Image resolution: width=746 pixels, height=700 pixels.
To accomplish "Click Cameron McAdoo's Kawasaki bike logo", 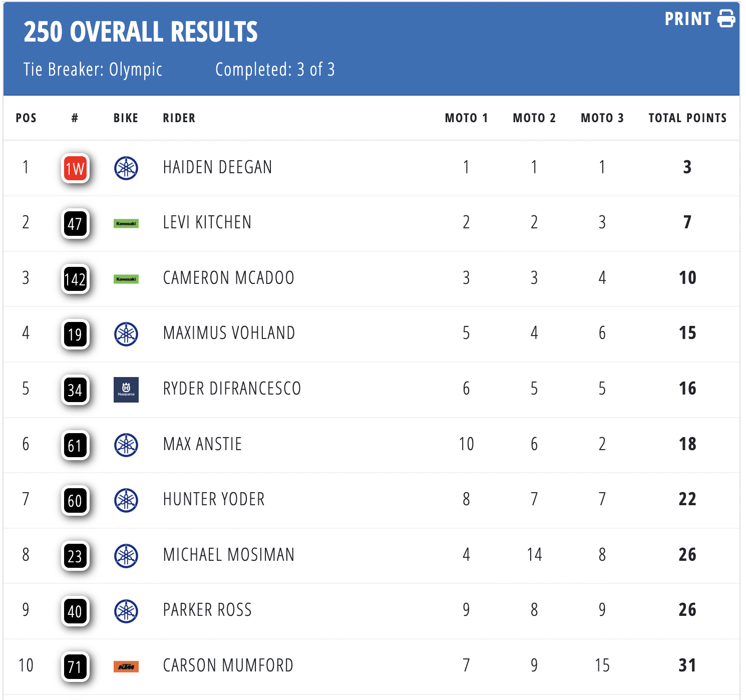I will (126, 279).
